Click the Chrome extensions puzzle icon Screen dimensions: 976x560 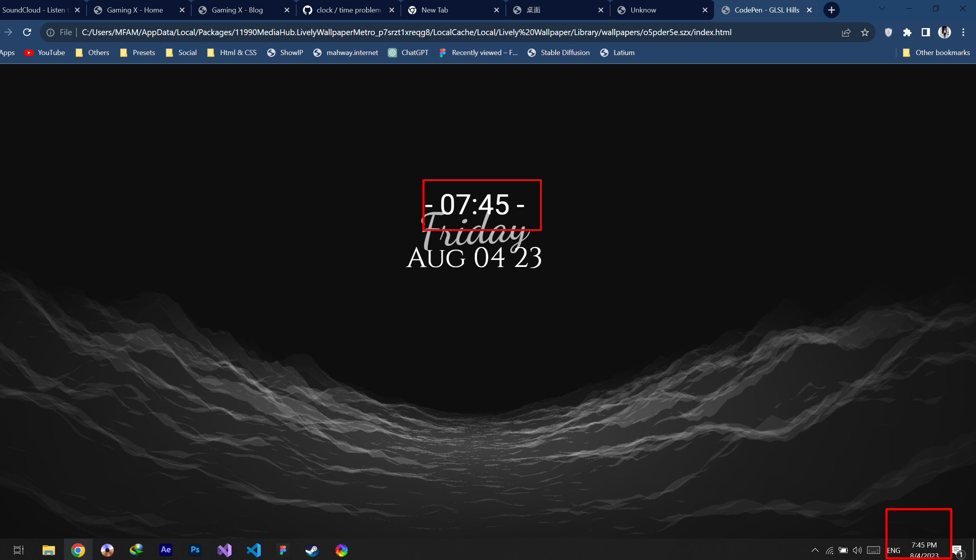[x=907, y=32]
